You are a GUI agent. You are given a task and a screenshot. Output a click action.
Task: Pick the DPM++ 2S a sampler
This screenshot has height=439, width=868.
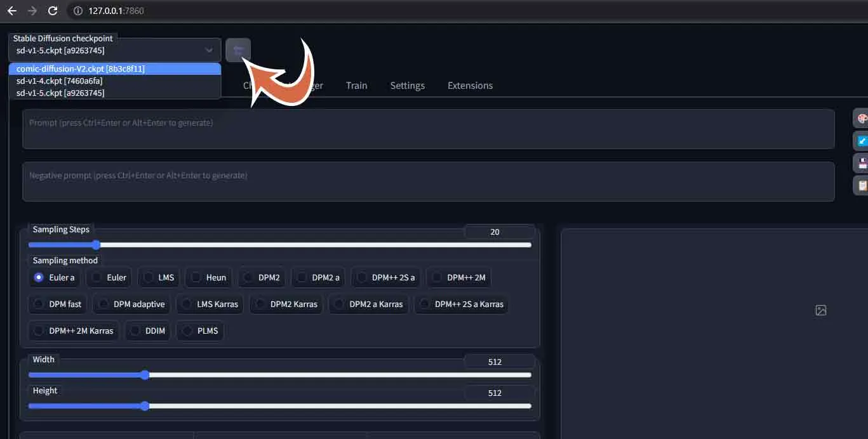386,277
